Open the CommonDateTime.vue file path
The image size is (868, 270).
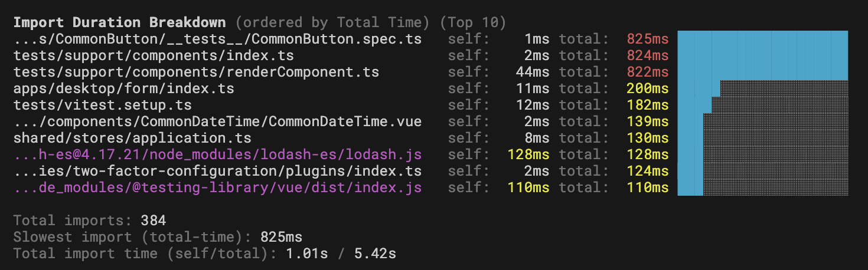(x=217, y=122)
